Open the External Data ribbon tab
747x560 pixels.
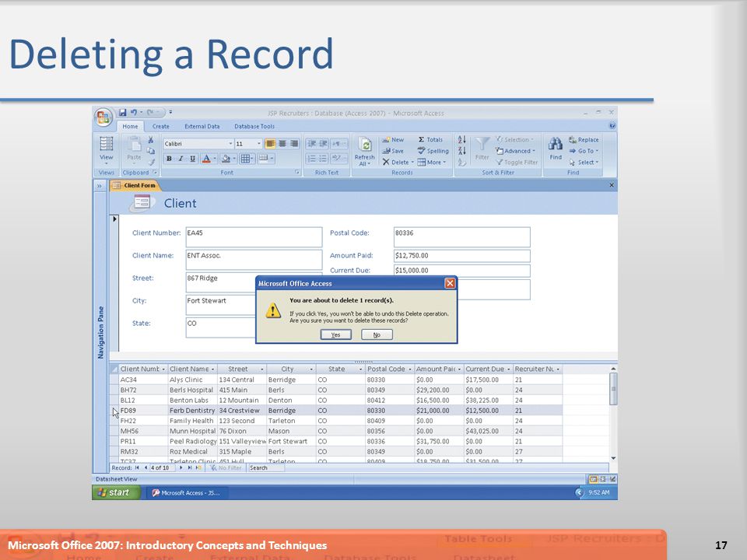pyautogui.click(x=202, y=127)
